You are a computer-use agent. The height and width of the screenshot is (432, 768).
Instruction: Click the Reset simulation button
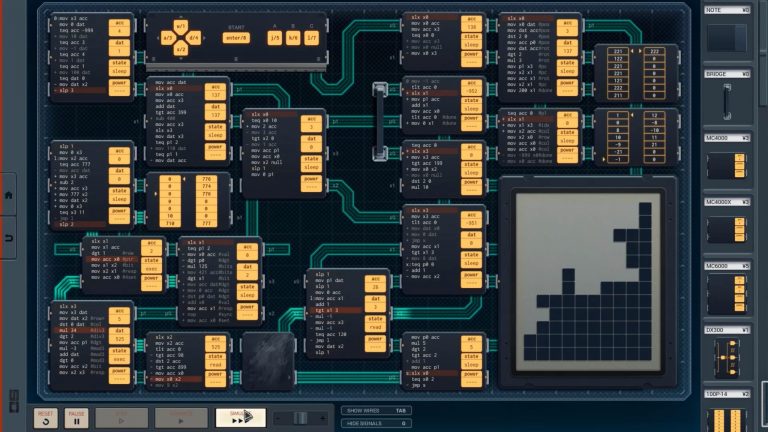click(x=45, y=417)
